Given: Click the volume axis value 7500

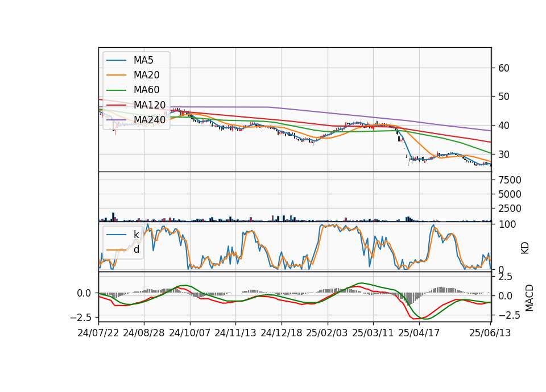Looking at the screenshot, I should click(x=510, y=180).
